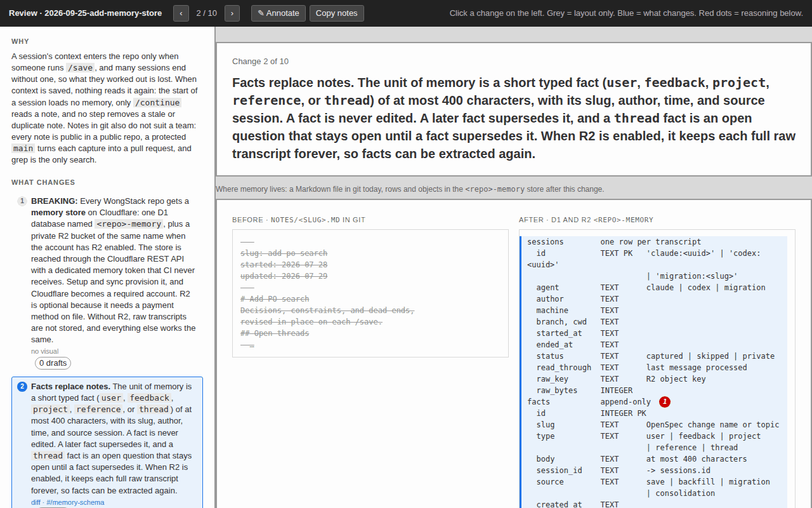Click the Change 2 of 10 label
Viewport: 812px width, 508px height.
click(260, 62)
